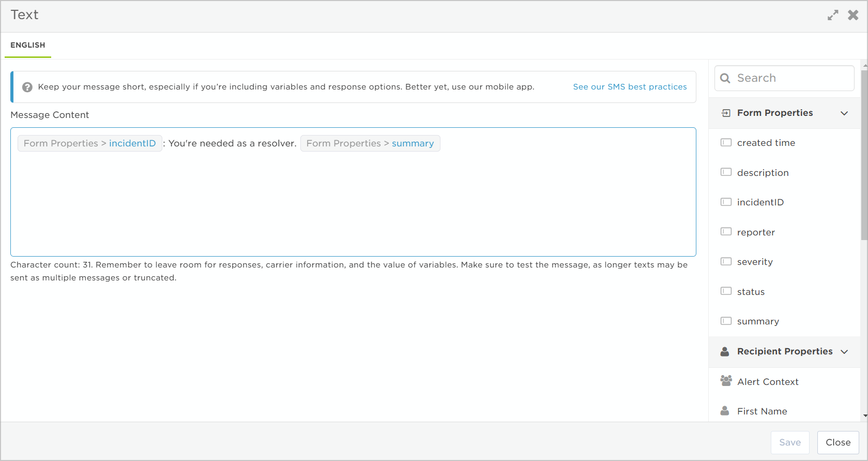Click the created time property icon
This screenshot has width=868, height=461.
coord(726,142)
